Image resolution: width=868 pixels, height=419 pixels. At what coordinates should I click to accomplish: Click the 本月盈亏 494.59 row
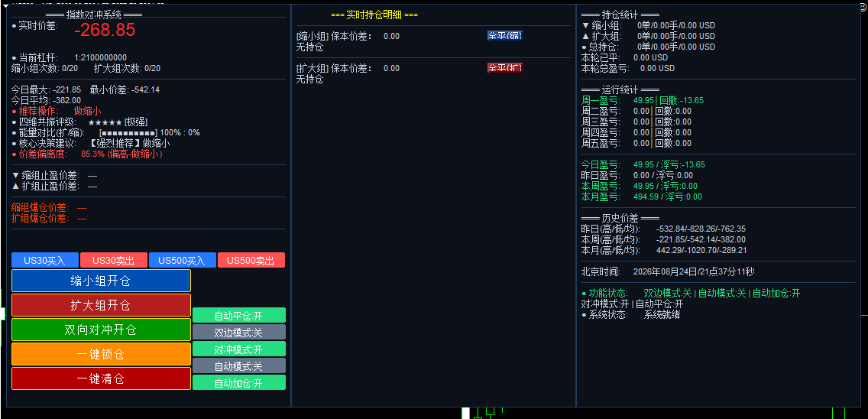[642, 197]
